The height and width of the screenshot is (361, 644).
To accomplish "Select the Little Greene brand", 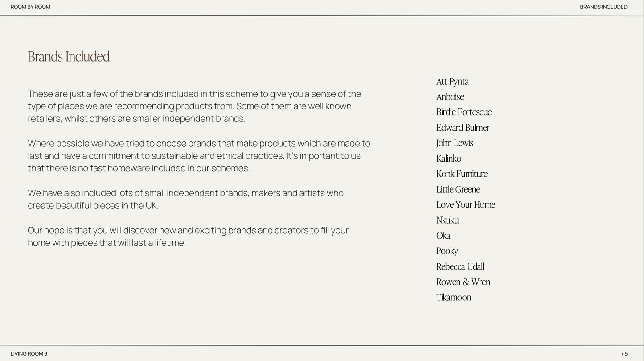I will pyautogui.click(x=458, y=189).
